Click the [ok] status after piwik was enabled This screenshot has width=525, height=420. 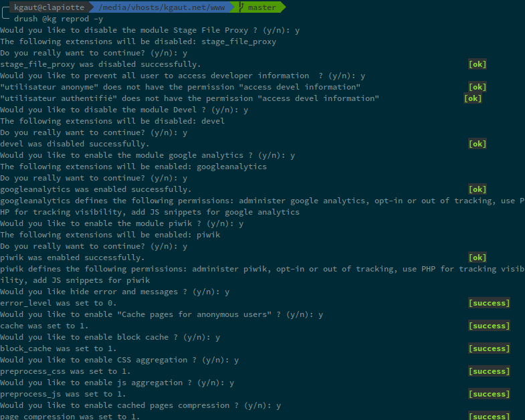coord(478,258)
